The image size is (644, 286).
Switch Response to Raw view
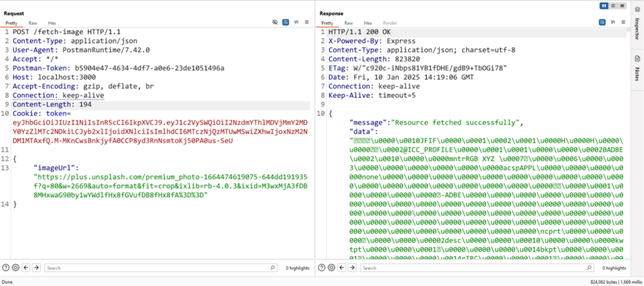pyautogui.click(x=347, y=23)
